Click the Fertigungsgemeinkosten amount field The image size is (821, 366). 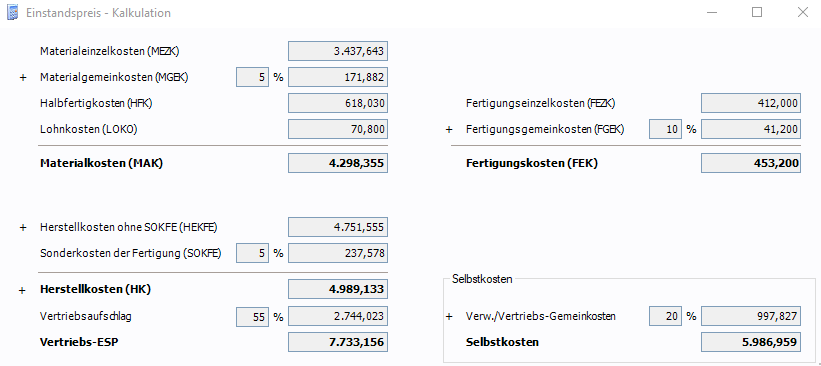point(751,129)
